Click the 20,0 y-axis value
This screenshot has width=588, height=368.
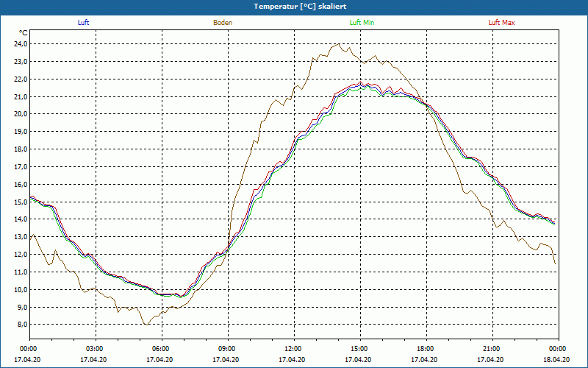tap(21, 114)
